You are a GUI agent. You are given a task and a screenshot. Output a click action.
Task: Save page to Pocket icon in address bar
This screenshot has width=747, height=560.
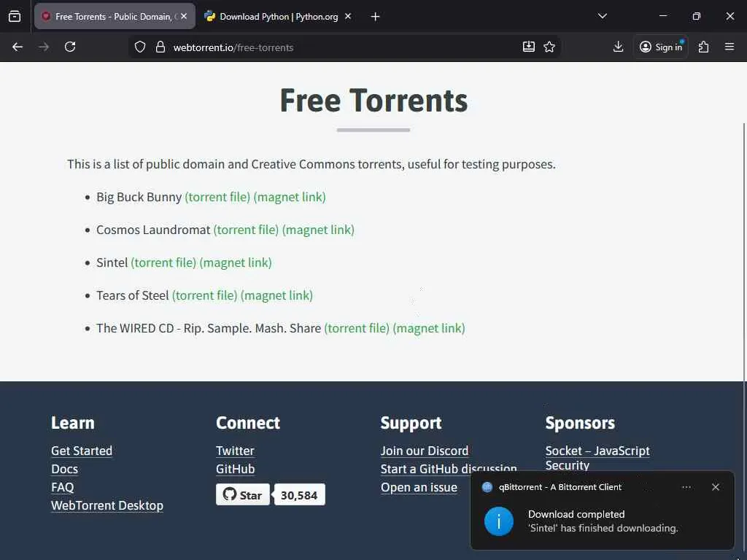529,47
